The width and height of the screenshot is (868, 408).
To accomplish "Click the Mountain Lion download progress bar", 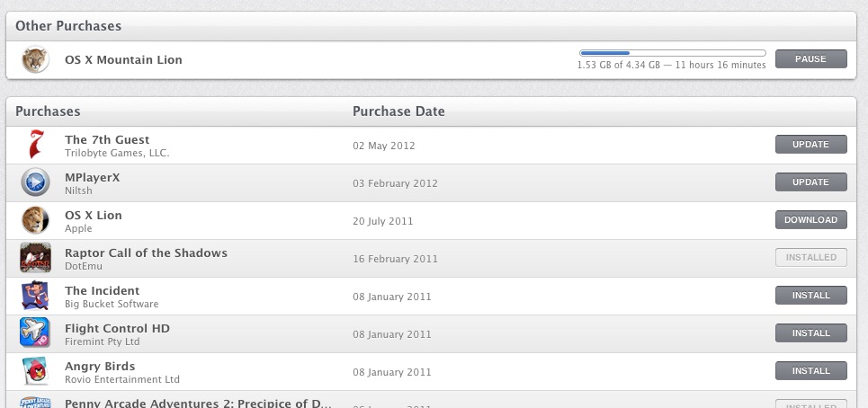I will [x=672, y=53].
